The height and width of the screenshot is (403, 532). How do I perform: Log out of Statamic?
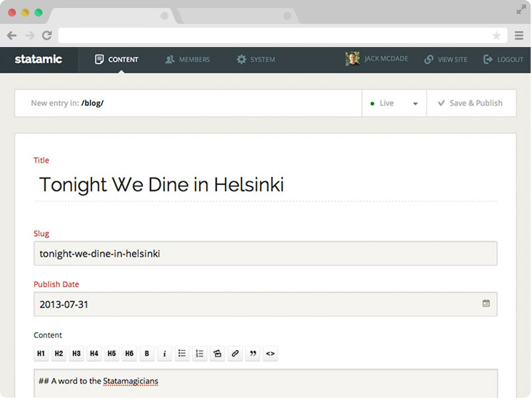[503, 60]
